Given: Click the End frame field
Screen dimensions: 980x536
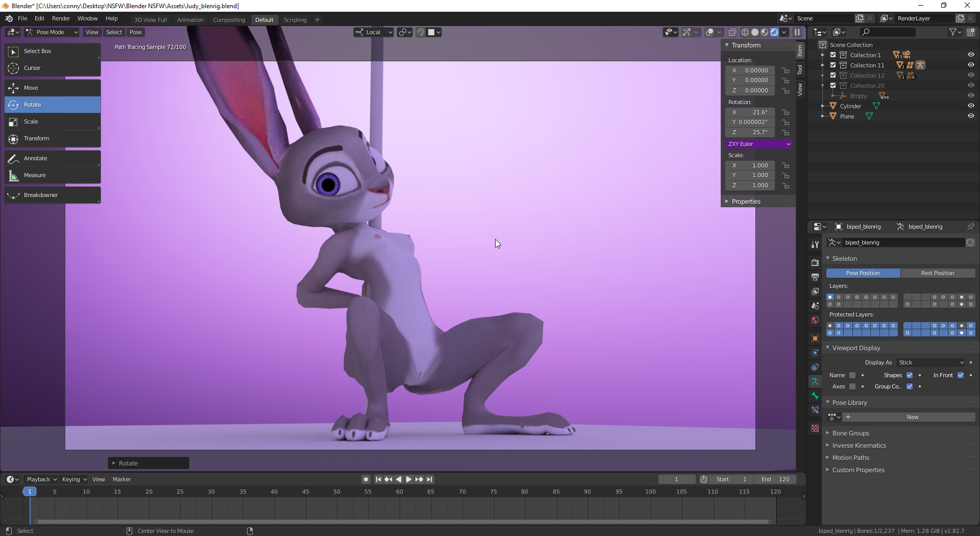Looking at the screenshot, I should click(775, 479).
